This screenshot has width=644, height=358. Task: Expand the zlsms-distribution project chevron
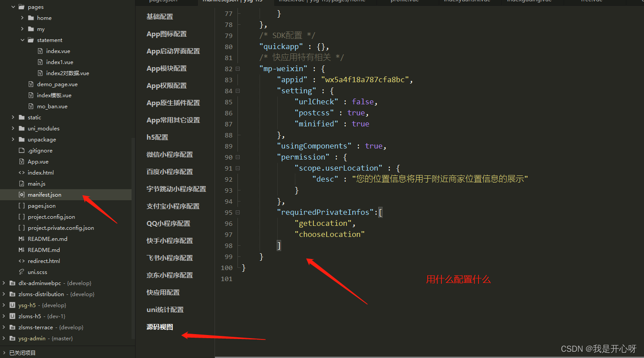(4, 294)
